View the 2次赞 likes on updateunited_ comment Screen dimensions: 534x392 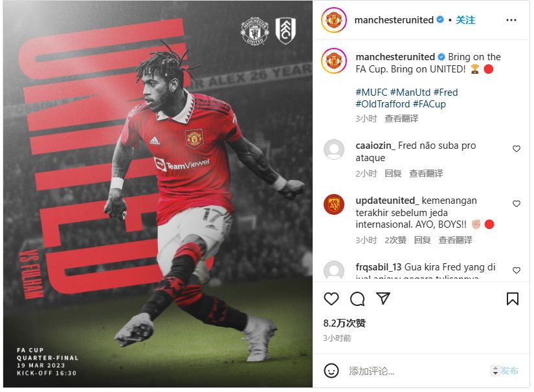point(395,240)
